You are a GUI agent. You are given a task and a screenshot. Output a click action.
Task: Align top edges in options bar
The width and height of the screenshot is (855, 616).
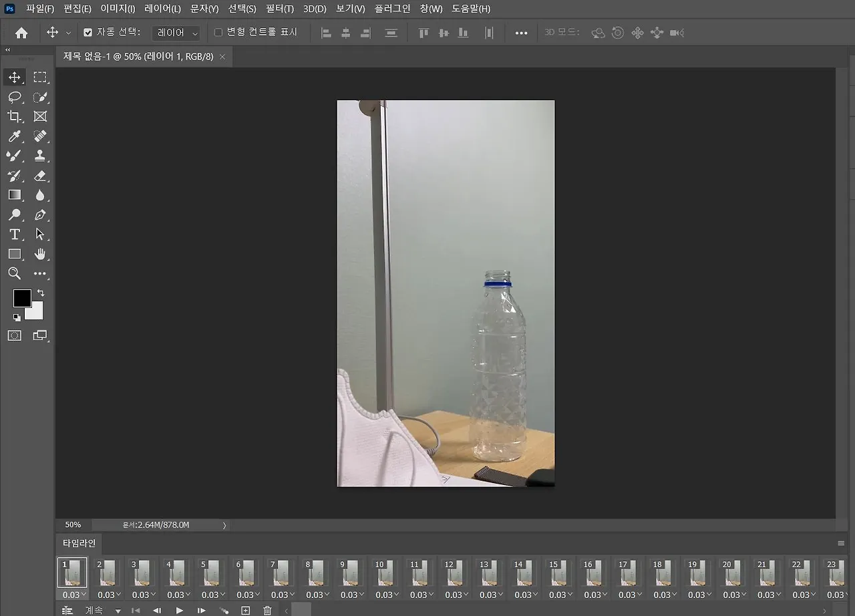click(x=423, y=33)
